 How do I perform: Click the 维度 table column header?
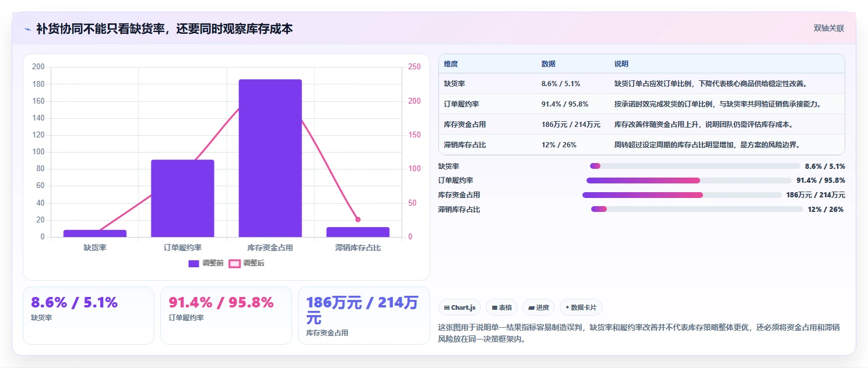coord(451,64)
